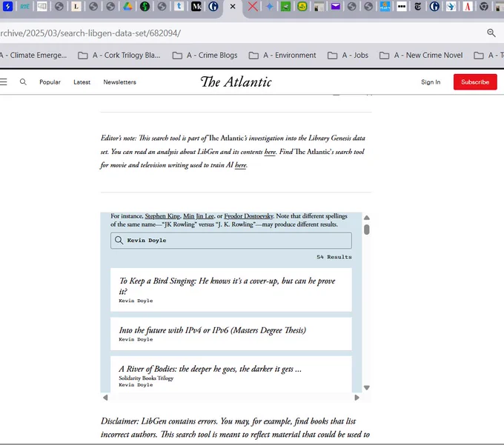Select the 'Into the future with IPv4 or IPv6' result

click(231, 334)
